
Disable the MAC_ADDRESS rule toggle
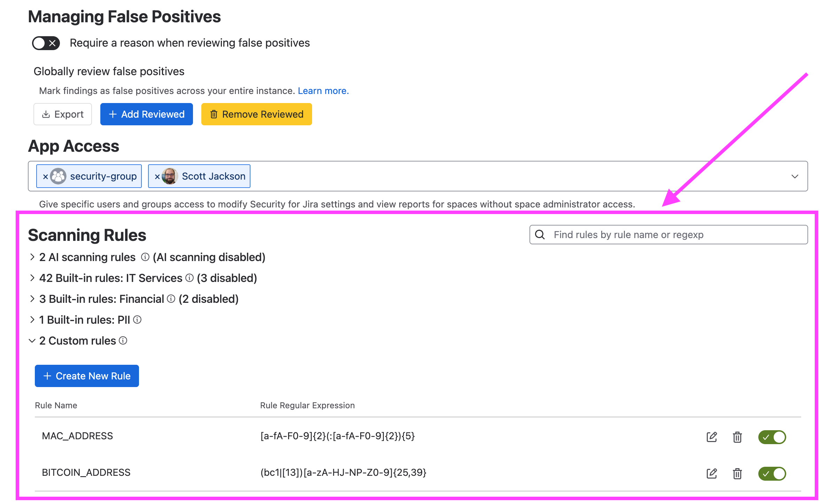point(772,437)
